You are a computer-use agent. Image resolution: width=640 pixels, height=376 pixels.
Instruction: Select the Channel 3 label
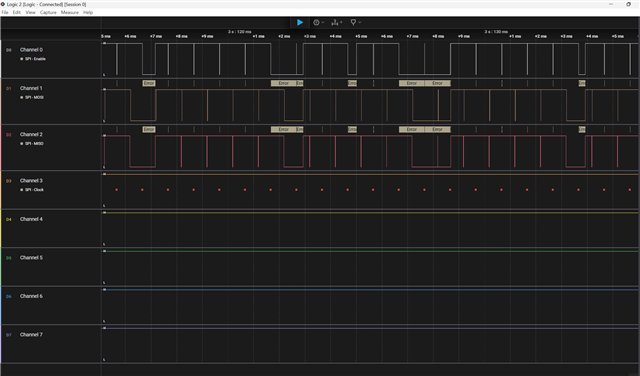point(31,180)
